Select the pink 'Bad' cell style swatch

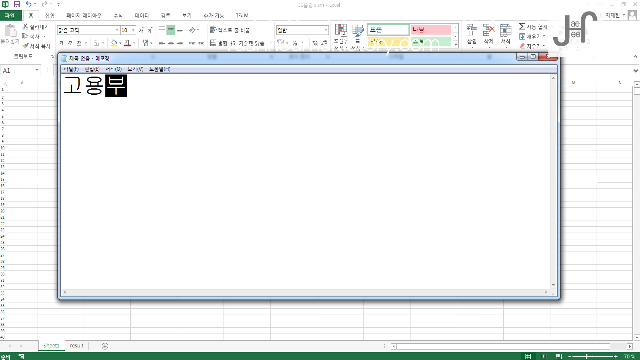(x=431, y=30)
